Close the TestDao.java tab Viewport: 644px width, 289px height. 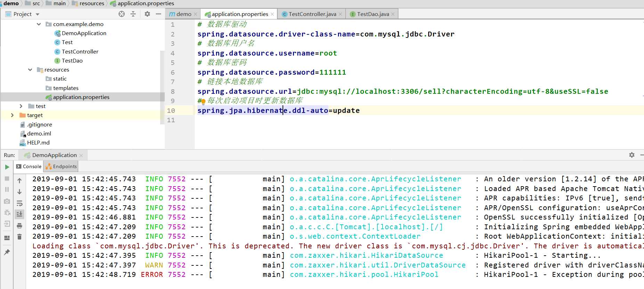pos(393,14)
